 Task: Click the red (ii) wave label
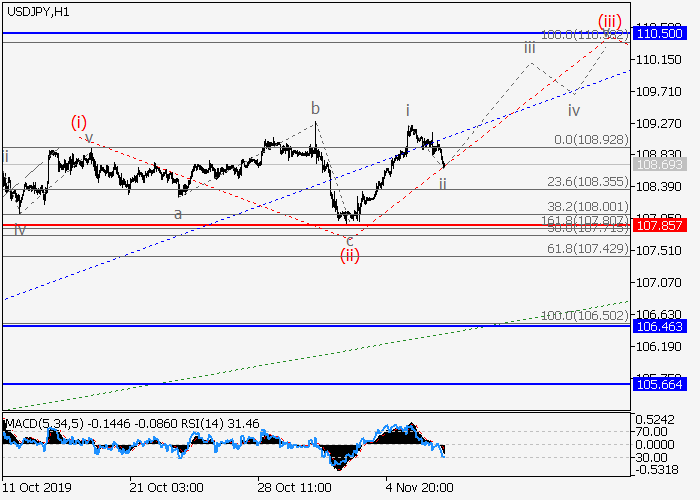(349, 255)
